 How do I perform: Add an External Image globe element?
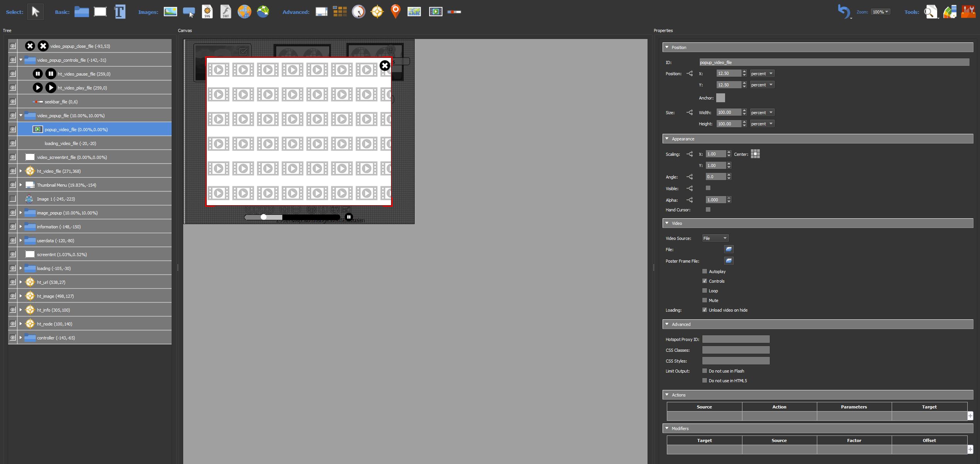(x=245, y=12)
